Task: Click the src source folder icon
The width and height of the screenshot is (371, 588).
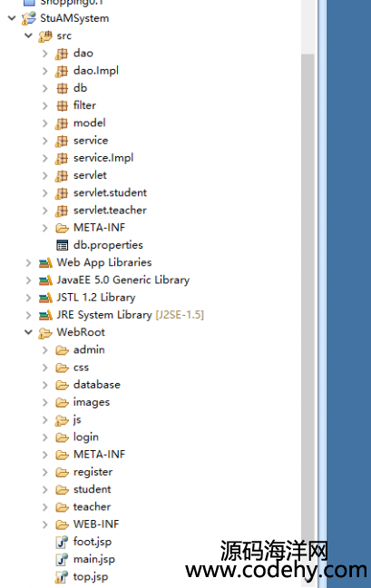Action: point(45,36)
